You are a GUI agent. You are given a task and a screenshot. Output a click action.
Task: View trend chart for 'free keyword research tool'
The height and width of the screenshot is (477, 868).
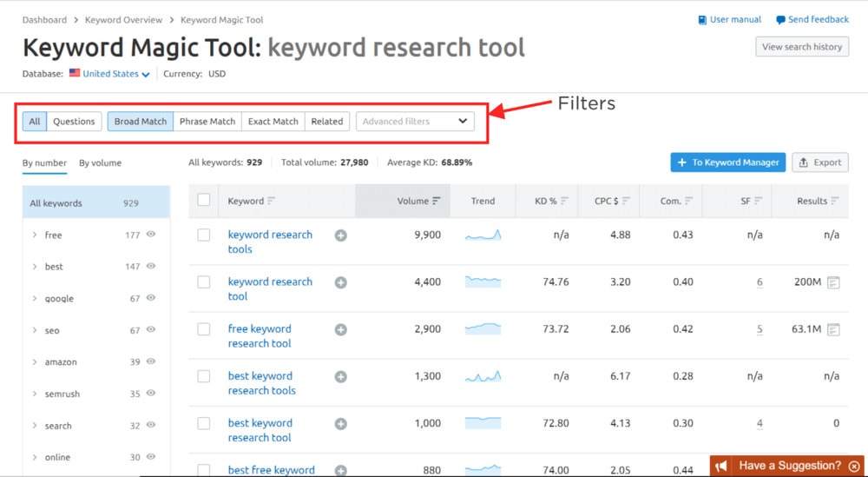[x=483, y=329]
